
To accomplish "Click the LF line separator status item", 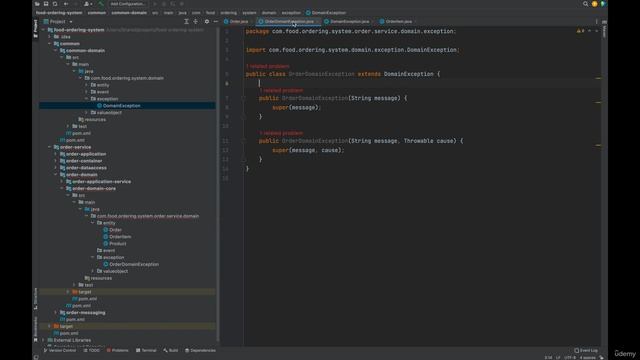I will coord(558,358).
